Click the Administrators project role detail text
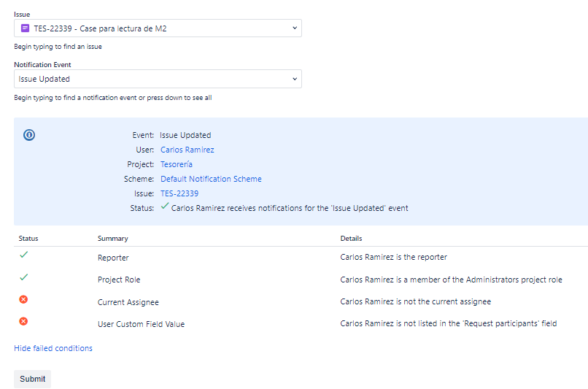The width and height of the screenshot is (588, 389). pyautogui.click(x=451, y=280)
